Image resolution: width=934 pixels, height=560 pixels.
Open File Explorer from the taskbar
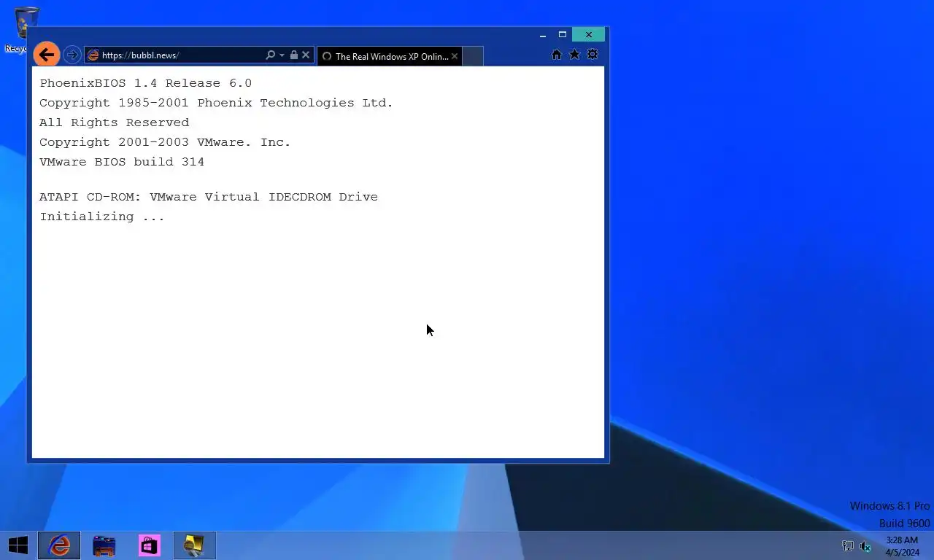(104, 545)
